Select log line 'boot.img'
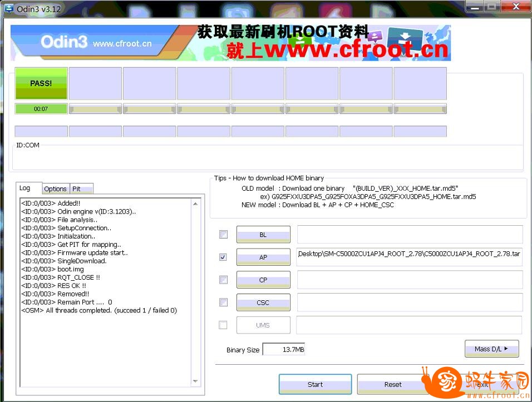The image size is (532, 402). click(53, 269)
